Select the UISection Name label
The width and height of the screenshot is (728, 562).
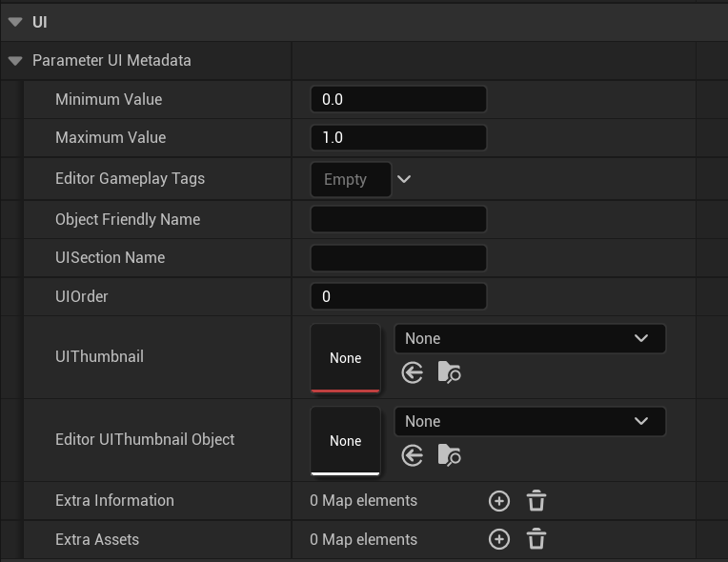[x=110, y=257]
